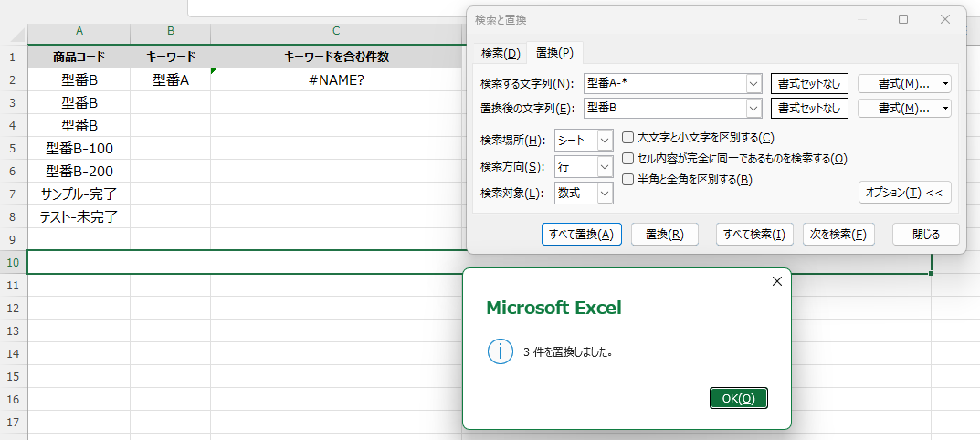The image size is (980, 440).
Task: Open dropdown arrow beside search string 書式 button
Action: (x=945, y=83)
